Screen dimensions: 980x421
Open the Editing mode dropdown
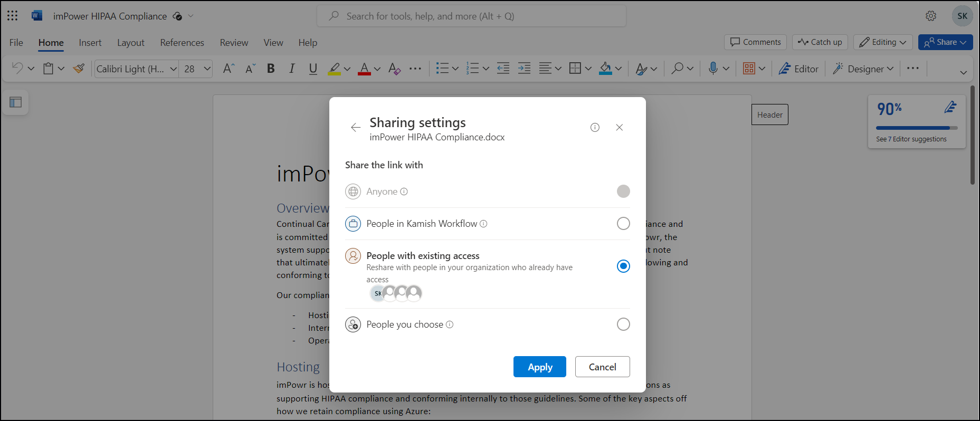click(883, 42)
